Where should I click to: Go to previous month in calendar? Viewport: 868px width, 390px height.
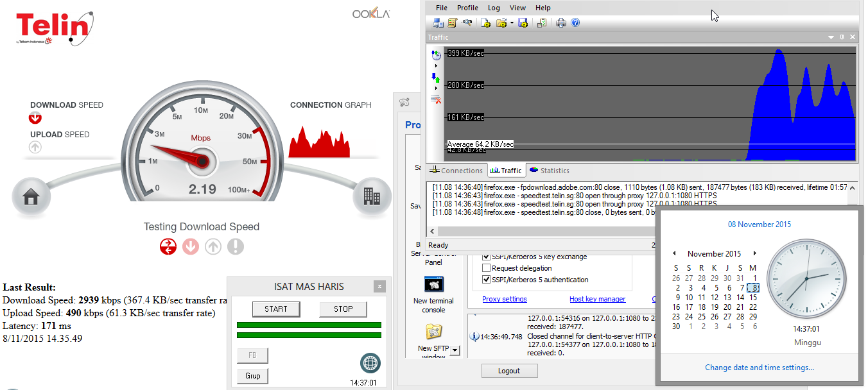(674, 253)
